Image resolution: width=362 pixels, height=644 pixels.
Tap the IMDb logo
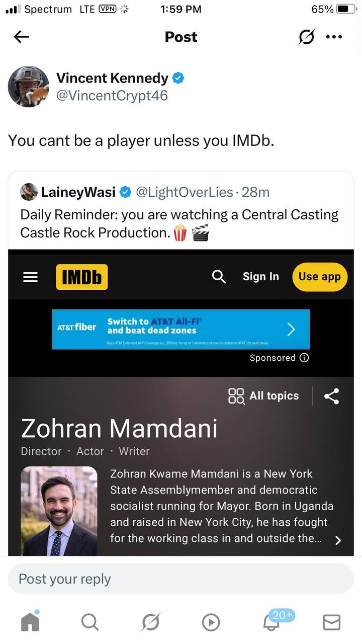(82, 277)
